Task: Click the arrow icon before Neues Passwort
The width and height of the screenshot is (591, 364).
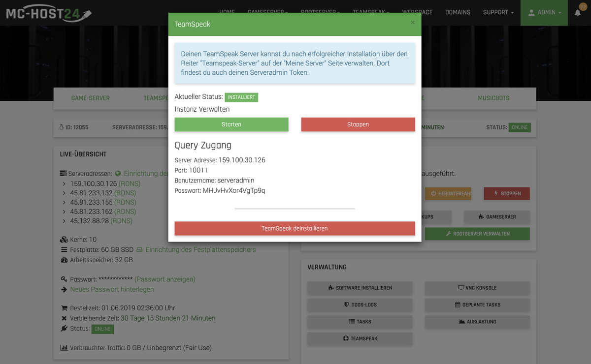Action: point(64,289)
